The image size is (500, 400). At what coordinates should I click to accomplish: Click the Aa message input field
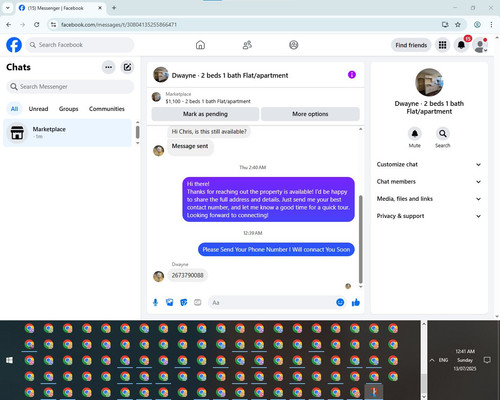pyautogui.click(x=272, y=303)
